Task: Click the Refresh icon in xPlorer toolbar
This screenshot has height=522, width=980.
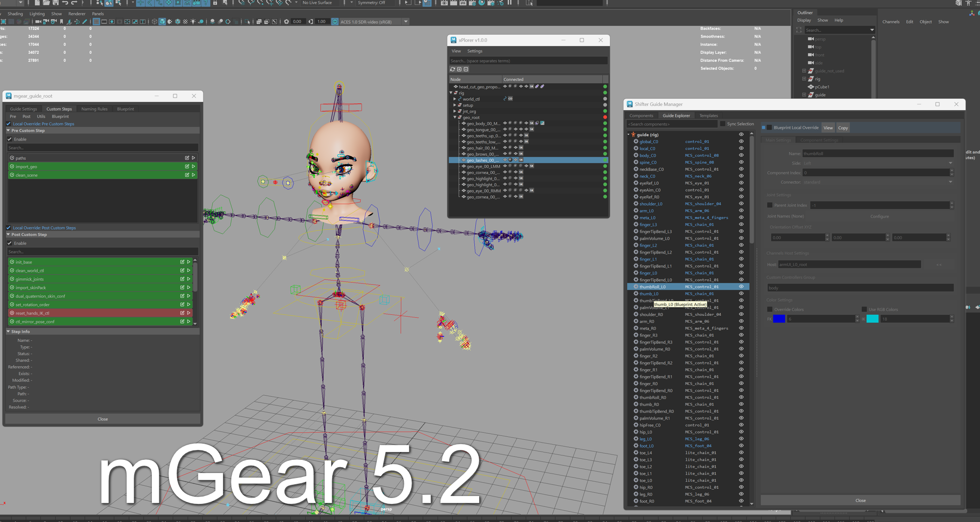Action: point(452,69)
